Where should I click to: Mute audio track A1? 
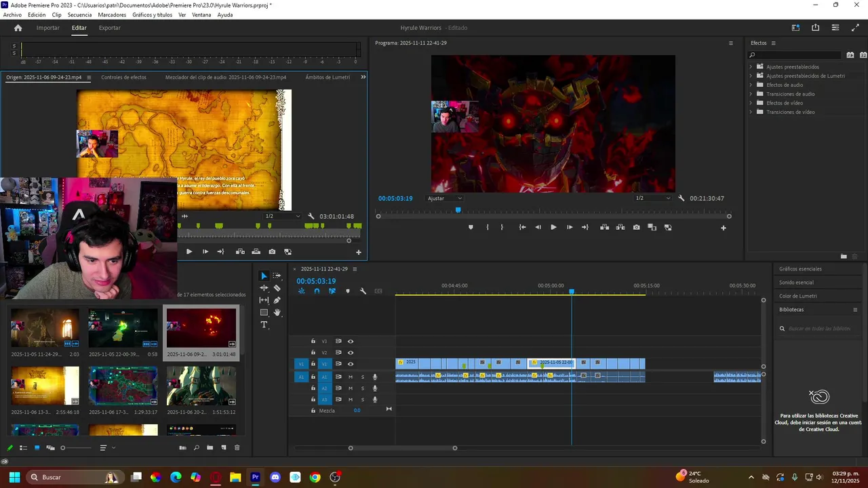[351, 377]
